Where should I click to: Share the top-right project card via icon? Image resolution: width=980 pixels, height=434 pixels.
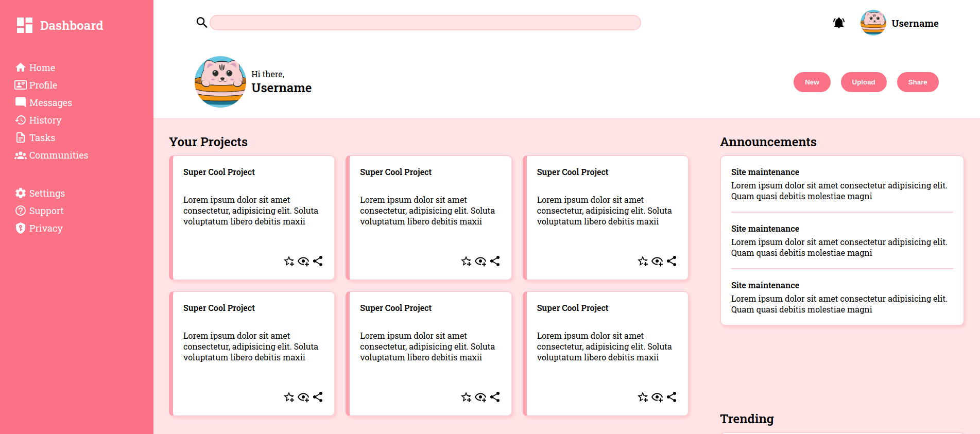[672, 262]
